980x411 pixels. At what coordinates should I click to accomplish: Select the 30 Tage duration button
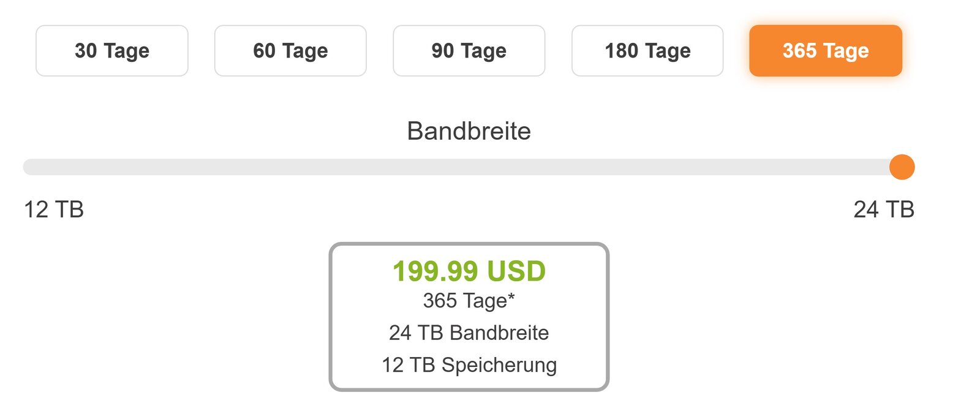click(112, 51)
